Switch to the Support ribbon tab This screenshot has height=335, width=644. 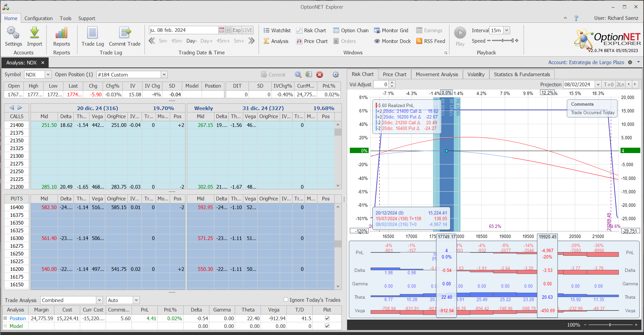(87, 18)
